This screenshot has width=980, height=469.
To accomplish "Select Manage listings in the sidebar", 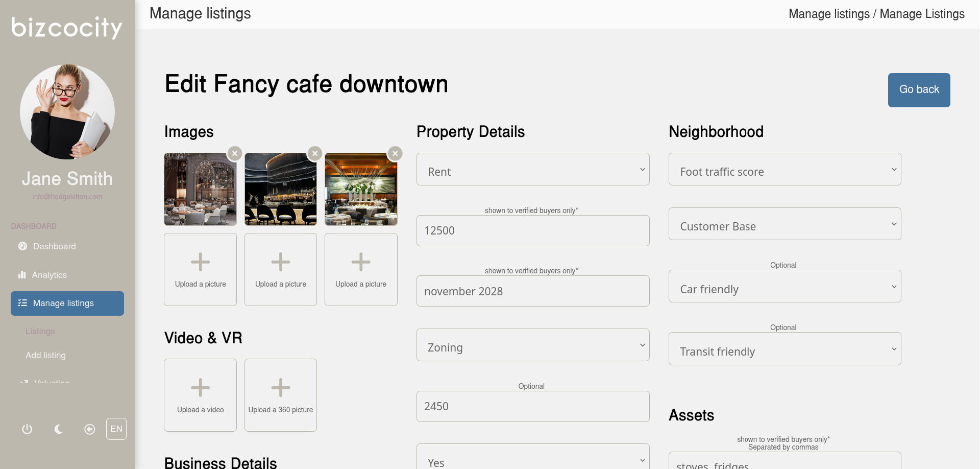I will click(x=67, y=303).
